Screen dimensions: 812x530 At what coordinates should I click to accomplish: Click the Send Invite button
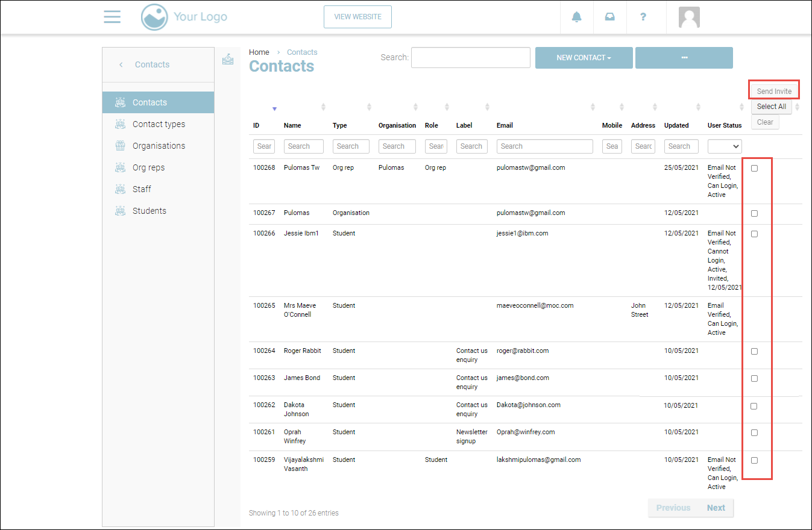pos(774,91)
